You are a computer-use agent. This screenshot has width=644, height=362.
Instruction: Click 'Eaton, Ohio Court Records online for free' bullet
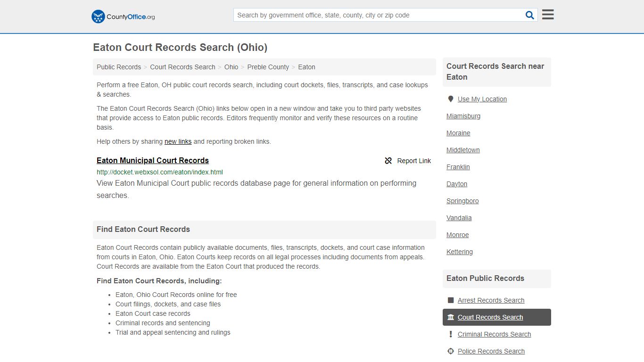click(176, 295)
